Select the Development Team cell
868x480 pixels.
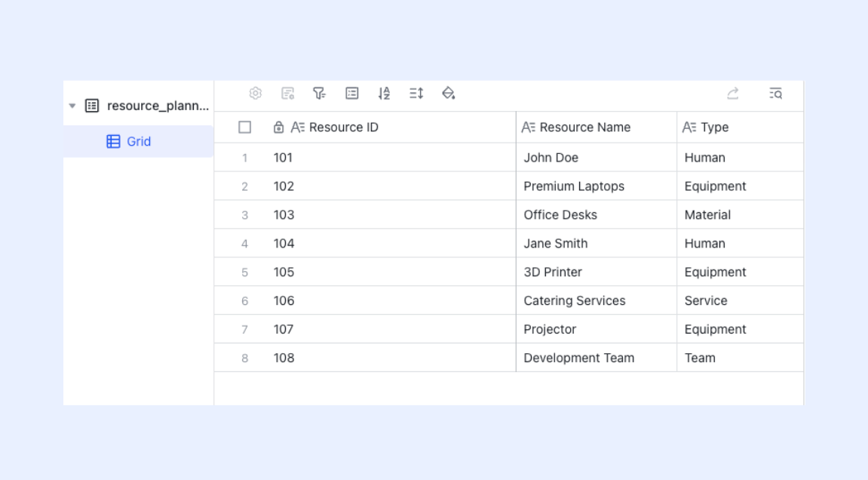(x=597, y=358)
